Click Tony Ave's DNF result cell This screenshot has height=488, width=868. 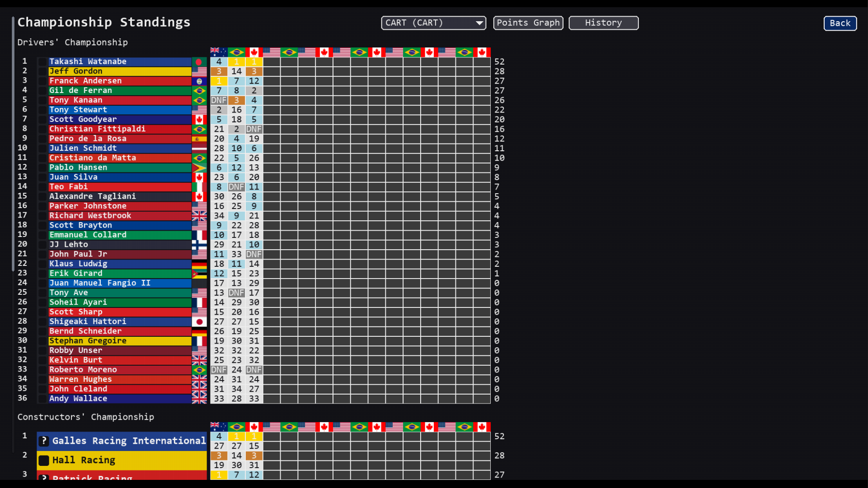(x=236, y=293)
